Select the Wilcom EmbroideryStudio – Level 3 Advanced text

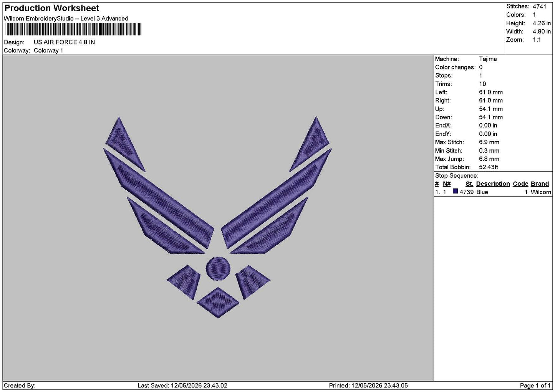(x=66, y=18)
